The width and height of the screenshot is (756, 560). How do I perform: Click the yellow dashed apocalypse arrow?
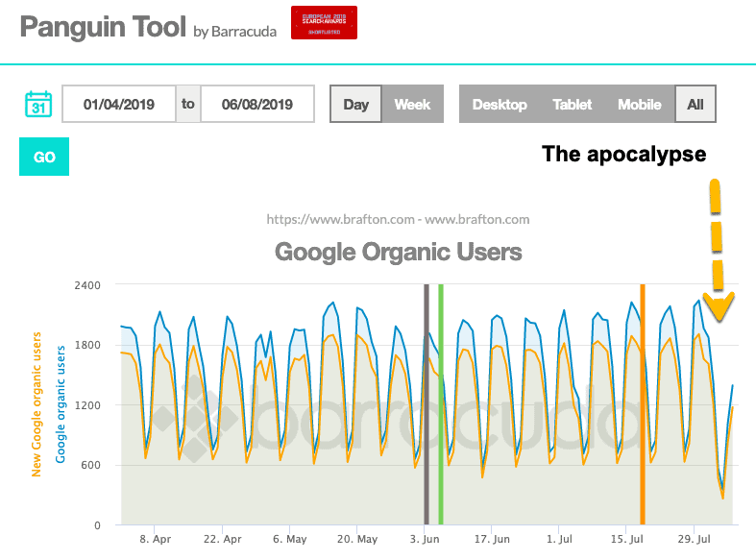tap(718, 250)
